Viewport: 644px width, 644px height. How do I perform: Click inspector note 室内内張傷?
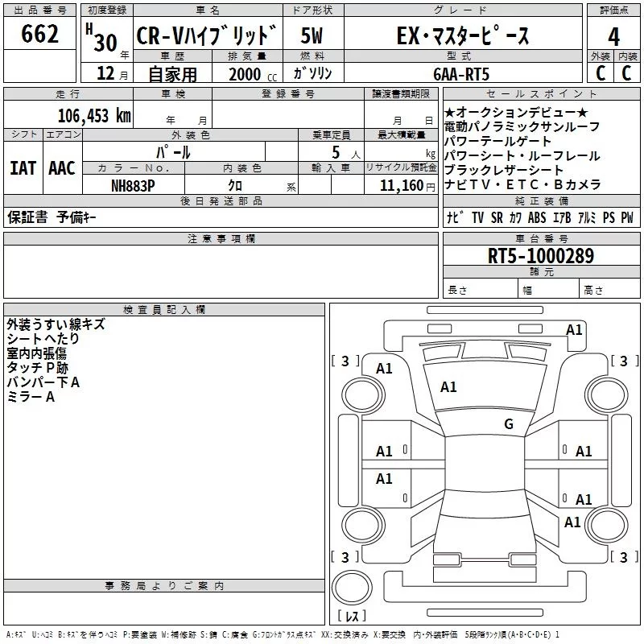tap(36, 353)
